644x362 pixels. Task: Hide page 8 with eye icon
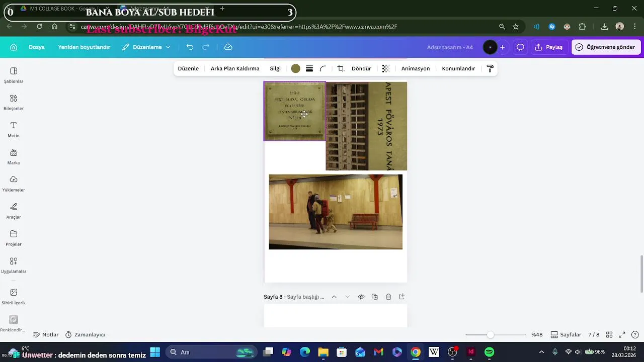point(361,297)
